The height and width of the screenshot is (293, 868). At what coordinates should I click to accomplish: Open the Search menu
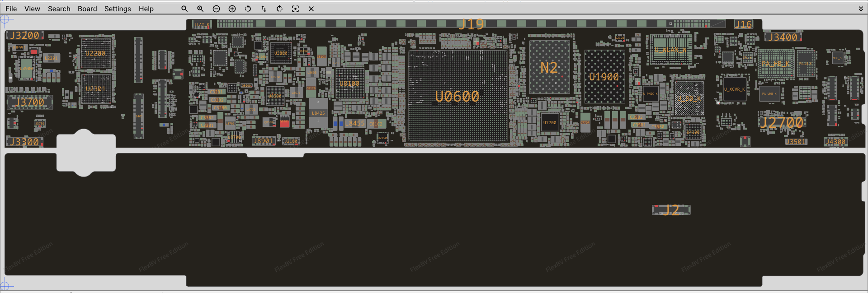59,9
